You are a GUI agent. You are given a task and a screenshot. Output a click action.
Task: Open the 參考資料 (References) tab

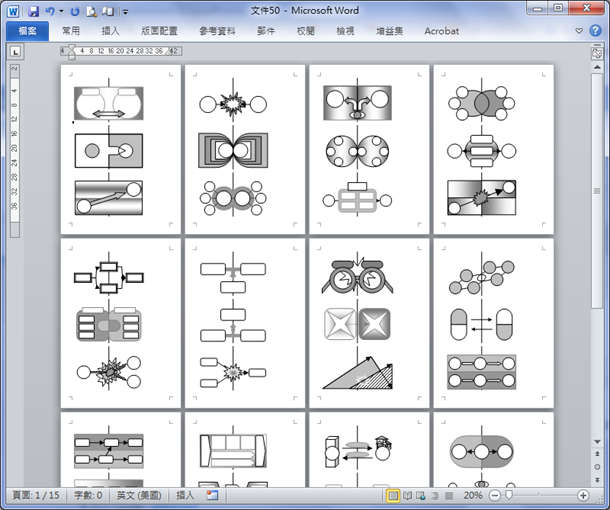click(x=217, y=31)
